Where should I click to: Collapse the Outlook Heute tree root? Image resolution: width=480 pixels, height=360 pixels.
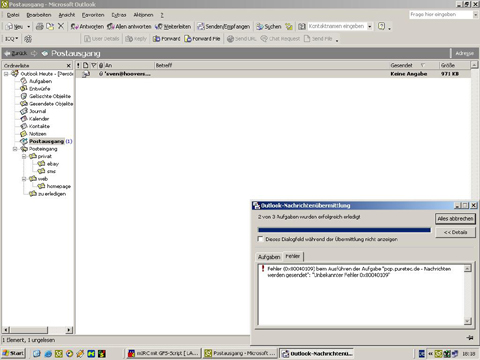[6, 74]
